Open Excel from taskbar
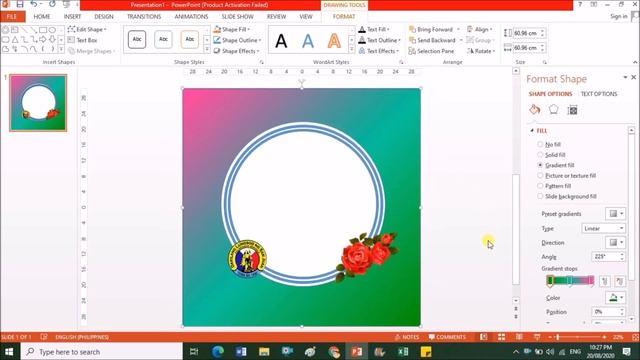The height and width of the screenshot is (360, 640). point(403,351)
